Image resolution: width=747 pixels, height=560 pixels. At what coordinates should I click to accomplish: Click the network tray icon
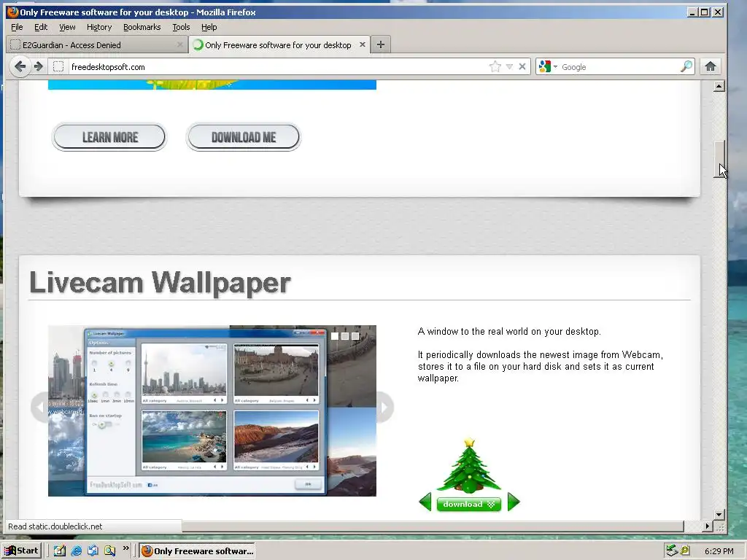coord(672,551)
